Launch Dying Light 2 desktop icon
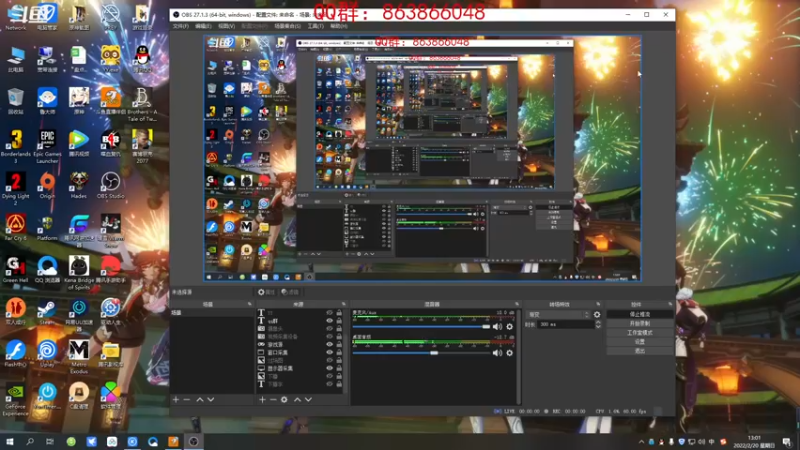Viewport: 800px width, 450px height. coord(16,189)
